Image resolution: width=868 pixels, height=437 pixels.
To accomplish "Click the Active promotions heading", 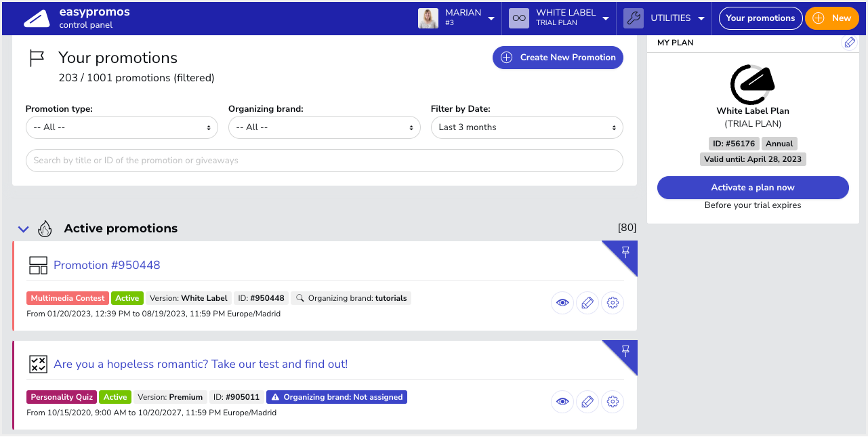I will point(121,228).
